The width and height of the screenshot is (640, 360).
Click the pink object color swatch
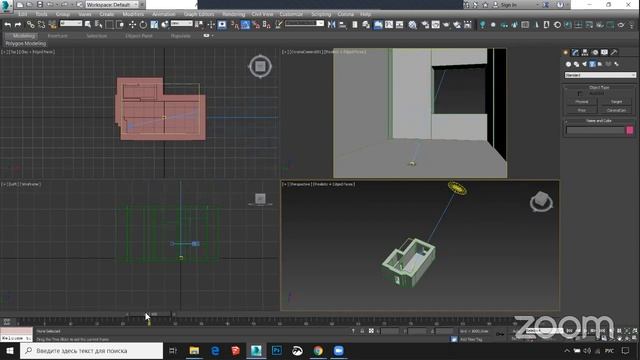pyautogui.click(x=629, y=130)
